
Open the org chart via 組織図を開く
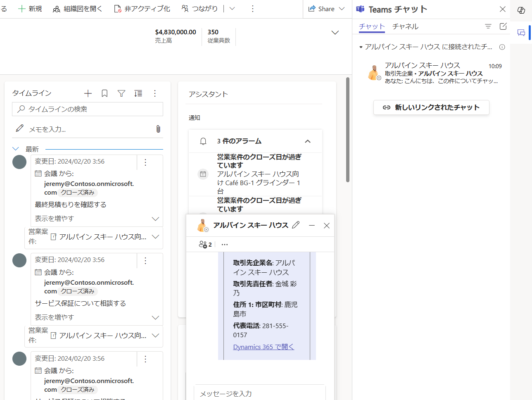click(77, 9)
